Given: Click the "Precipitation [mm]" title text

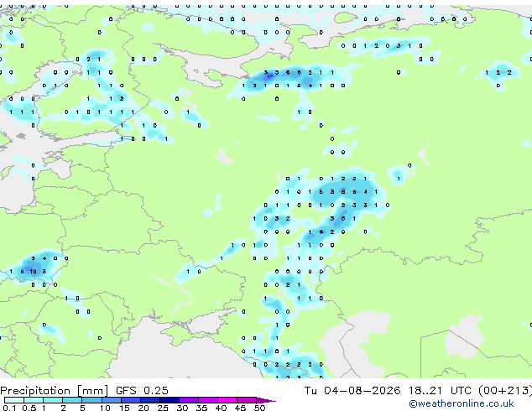Looking at the screenshot, I should (55, 391).
